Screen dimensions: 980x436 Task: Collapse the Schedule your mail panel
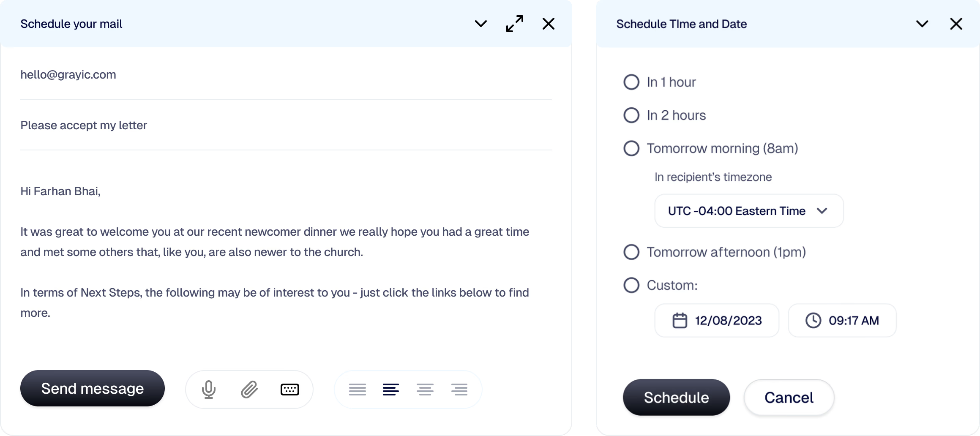point(480,24)
